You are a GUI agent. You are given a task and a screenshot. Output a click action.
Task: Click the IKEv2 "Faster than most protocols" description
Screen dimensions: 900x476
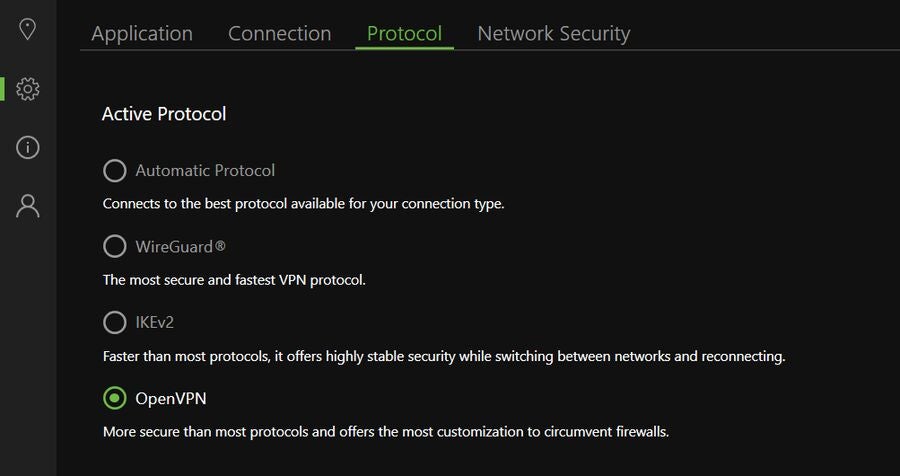point(443,356)
